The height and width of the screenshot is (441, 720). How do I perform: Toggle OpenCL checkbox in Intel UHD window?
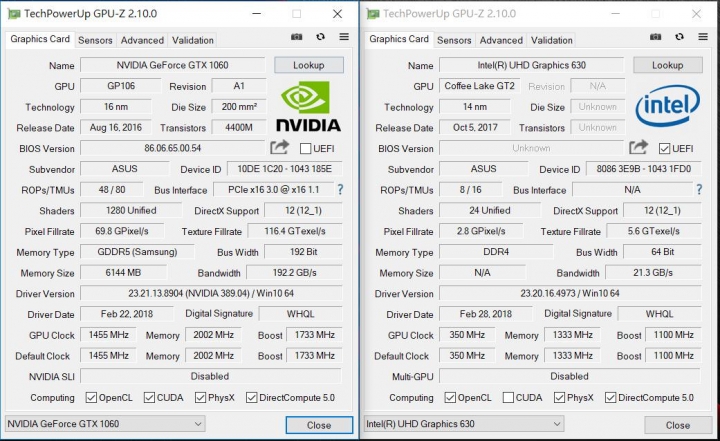tap(450, 397)
